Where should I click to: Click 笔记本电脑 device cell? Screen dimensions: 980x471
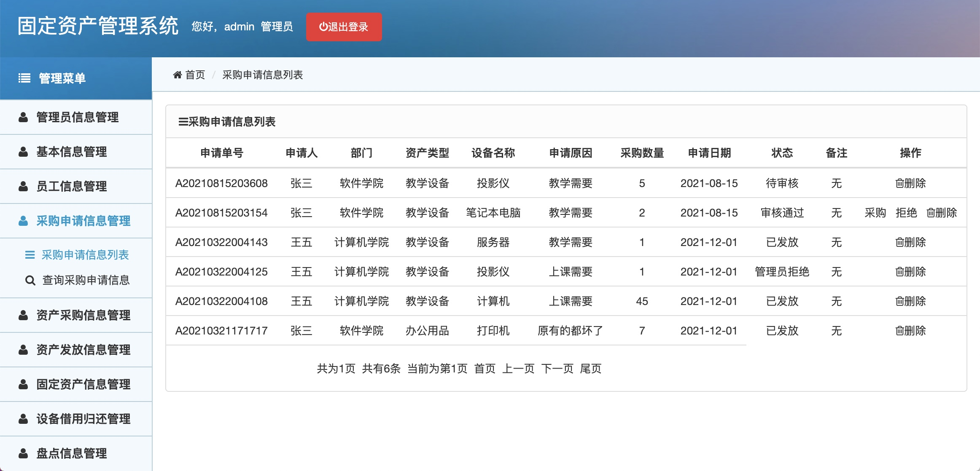click(x=493, y=213)
